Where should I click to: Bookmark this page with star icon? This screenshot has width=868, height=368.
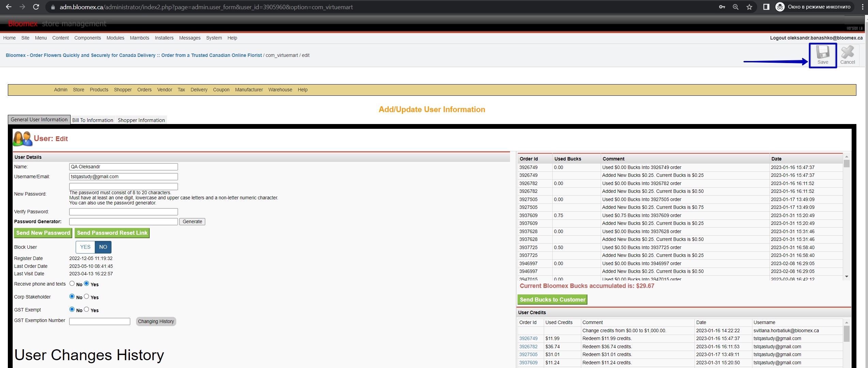pyautogui.click(x=749, y=7)
